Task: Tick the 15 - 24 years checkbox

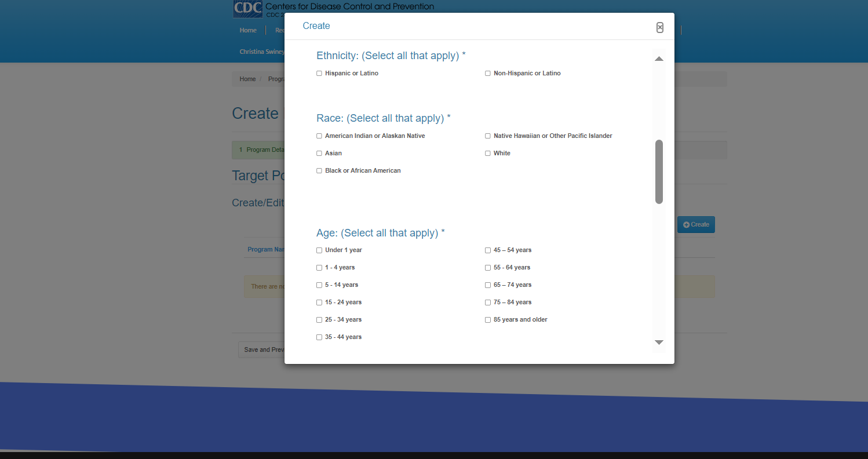Action: click(x=319, y=303)
